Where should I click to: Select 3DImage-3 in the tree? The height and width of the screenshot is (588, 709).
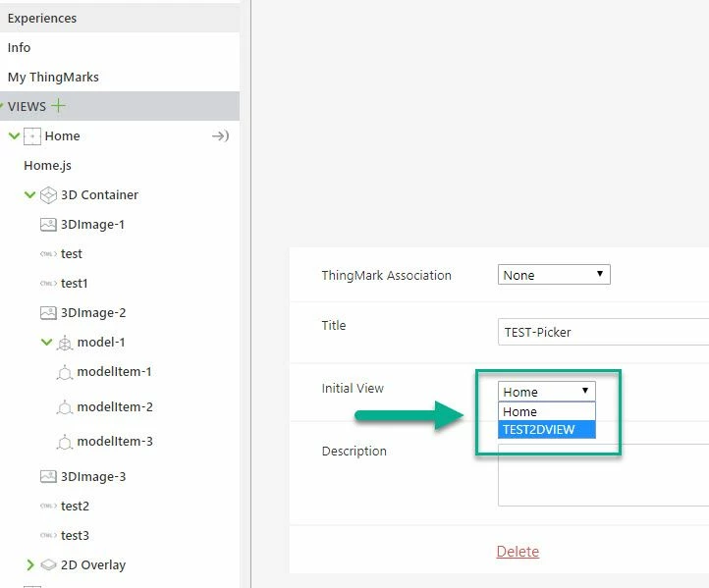[93, 476]
